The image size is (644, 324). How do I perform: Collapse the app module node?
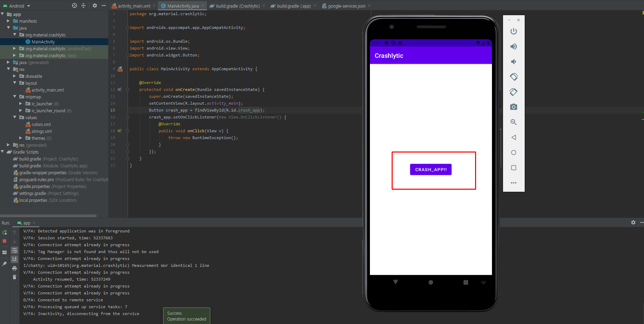coord(3,14)
